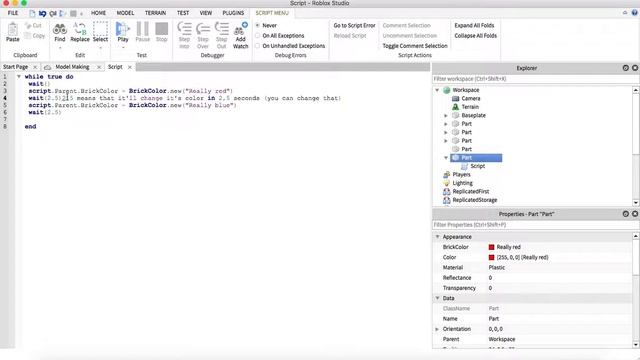
Task: Open the Find binoculars tool
Action: (x=60, y=29)
